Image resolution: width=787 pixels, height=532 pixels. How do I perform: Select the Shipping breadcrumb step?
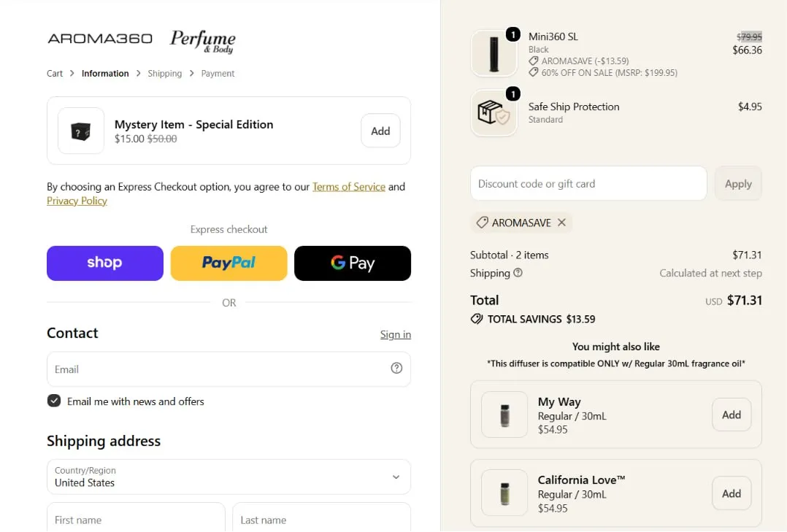pyautogui.click(x=165, y=73)
